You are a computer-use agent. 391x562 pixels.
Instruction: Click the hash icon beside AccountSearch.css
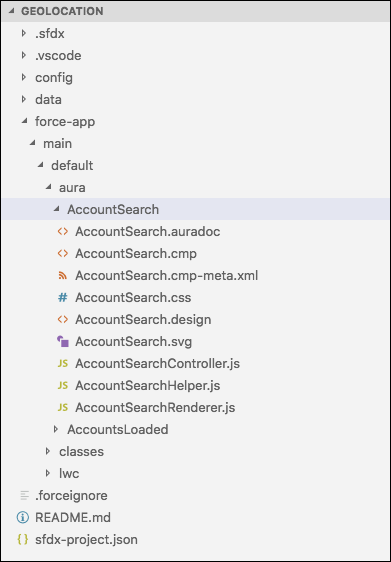point(63,297)
